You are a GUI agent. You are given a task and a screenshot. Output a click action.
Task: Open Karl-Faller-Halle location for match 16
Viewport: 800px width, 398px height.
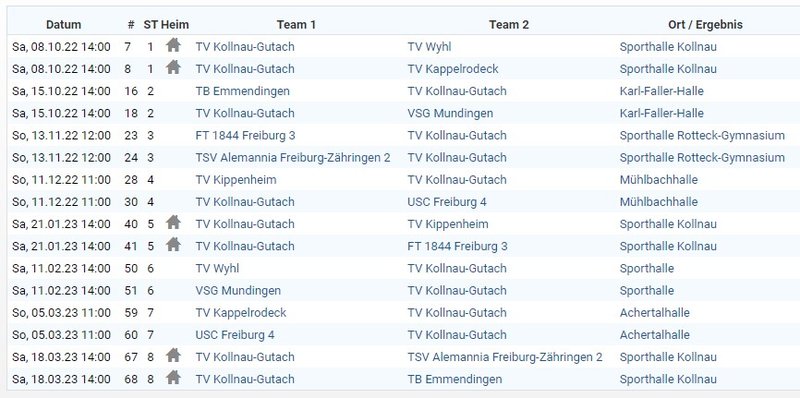coord(661,91)
